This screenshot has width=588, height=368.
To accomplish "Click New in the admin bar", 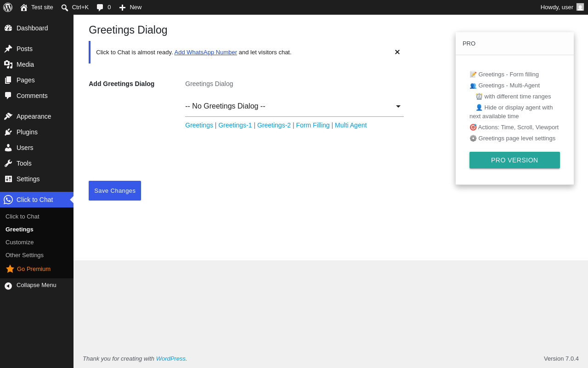I will click(136, 7).
